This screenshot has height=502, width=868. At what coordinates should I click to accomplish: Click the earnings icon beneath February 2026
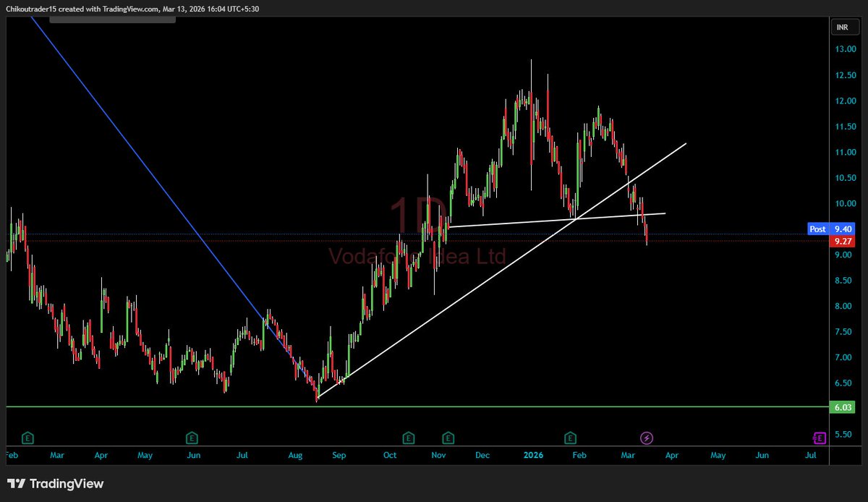coord(569,438)
